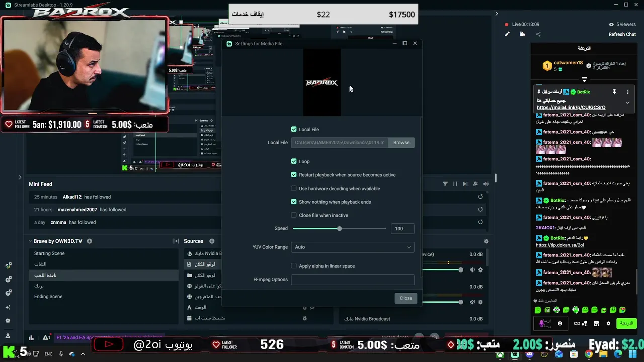Screen dimensions: 644x362
Task: Click the Mini Feed volume icon
Action: pos(486,184)
